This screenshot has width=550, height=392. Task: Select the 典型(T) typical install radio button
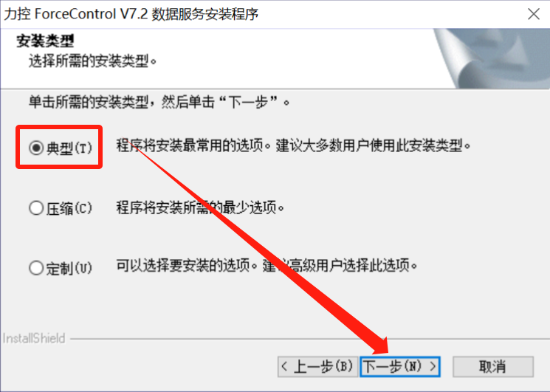tap(61, 148)
